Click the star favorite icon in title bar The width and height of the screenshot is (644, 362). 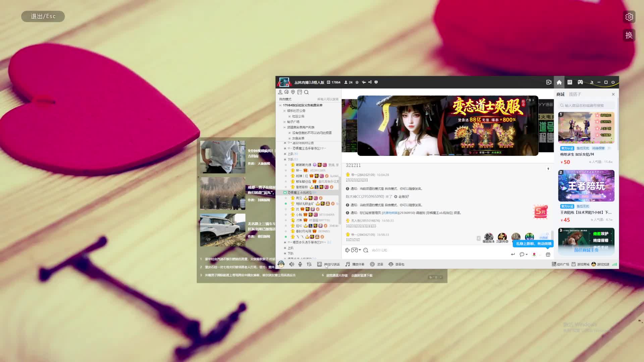357,82
